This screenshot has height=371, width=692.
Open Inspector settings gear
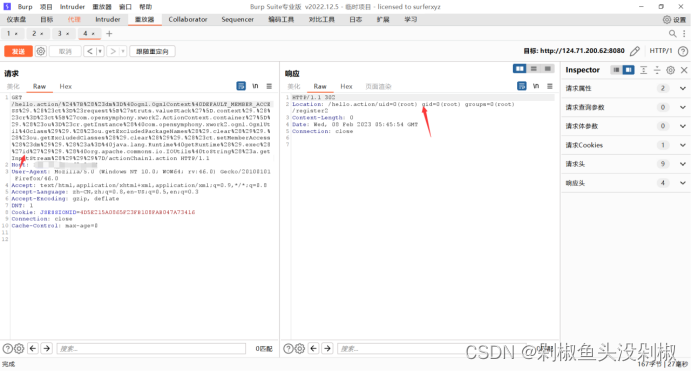pos(670,70)
